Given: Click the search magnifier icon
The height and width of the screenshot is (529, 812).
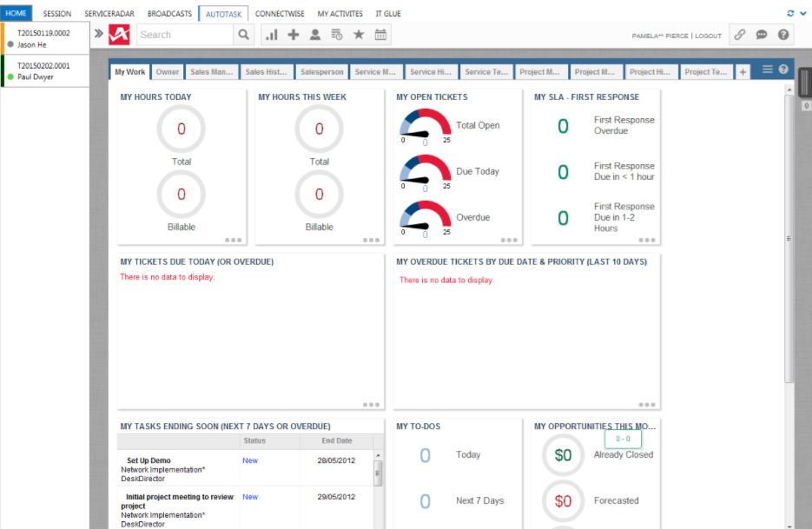Looking at the screenshot, I should click(244, 35).
